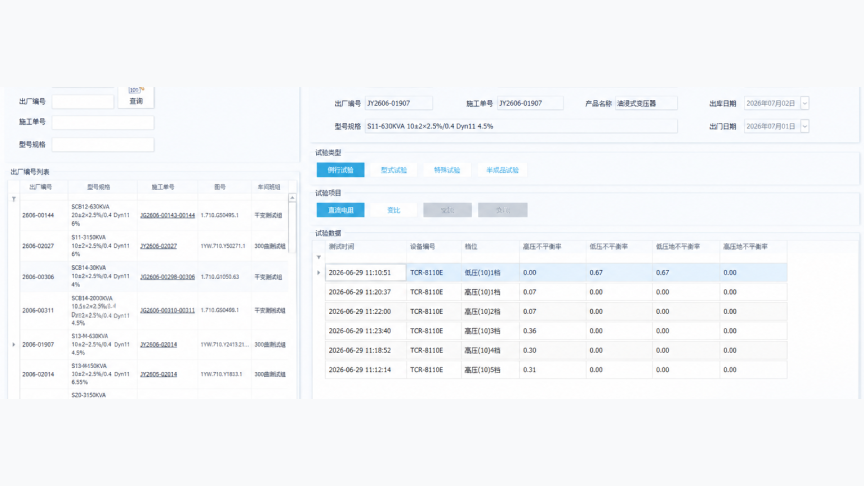Switch to 特殊试验 test type

447,170
